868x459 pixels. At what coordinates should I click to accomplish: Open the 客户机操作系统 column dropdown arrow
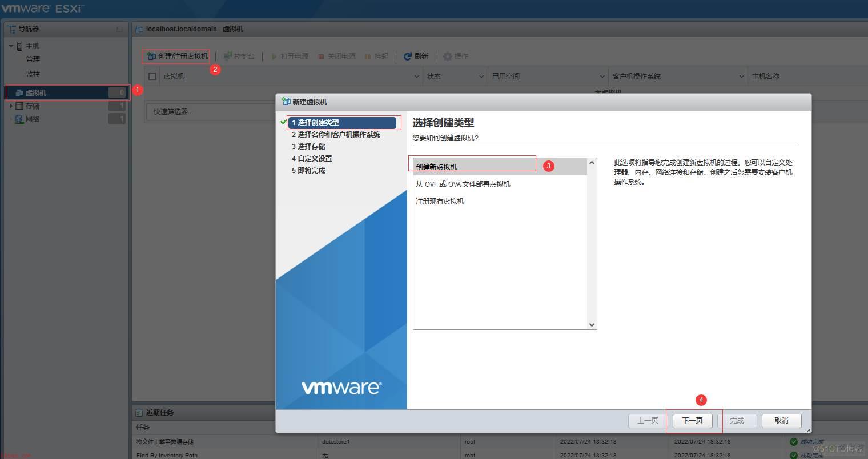click(x=742, y=76)
